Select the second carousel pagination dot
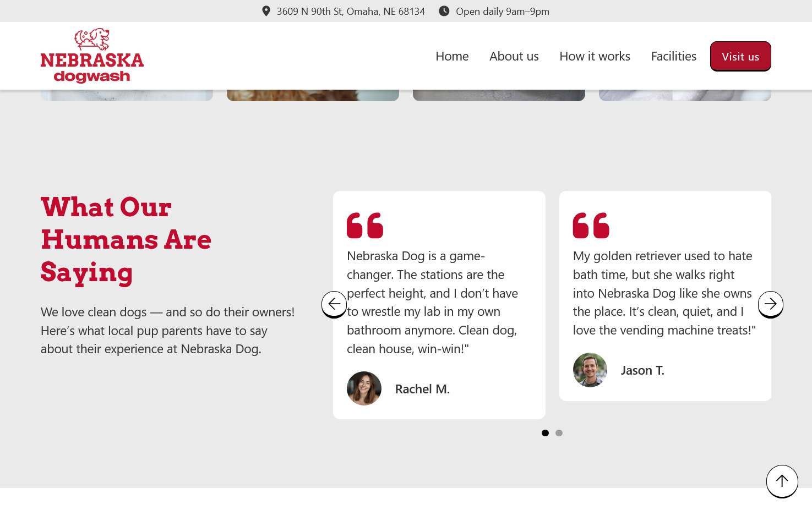This screenshot has height=510, width=812. [559, 433]
